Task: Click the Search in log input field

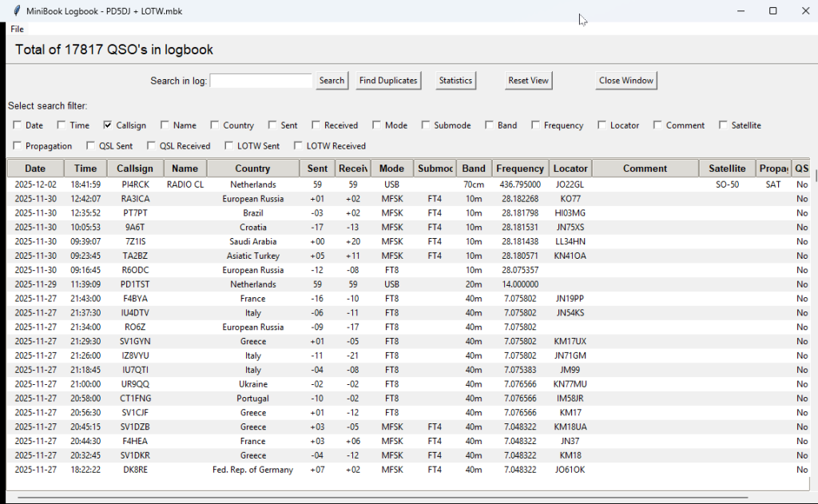Action: tap(260, 81)
